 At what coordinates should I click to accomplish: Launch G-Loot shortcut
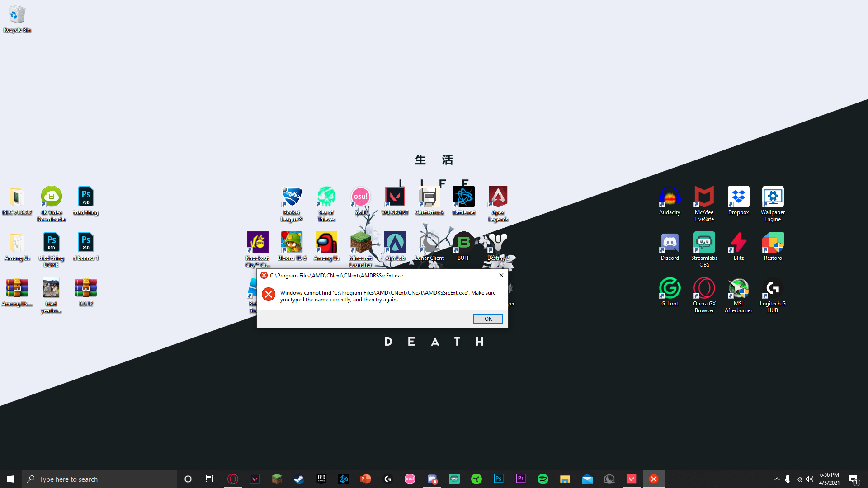pyautogui.click(x=670, y=292)
